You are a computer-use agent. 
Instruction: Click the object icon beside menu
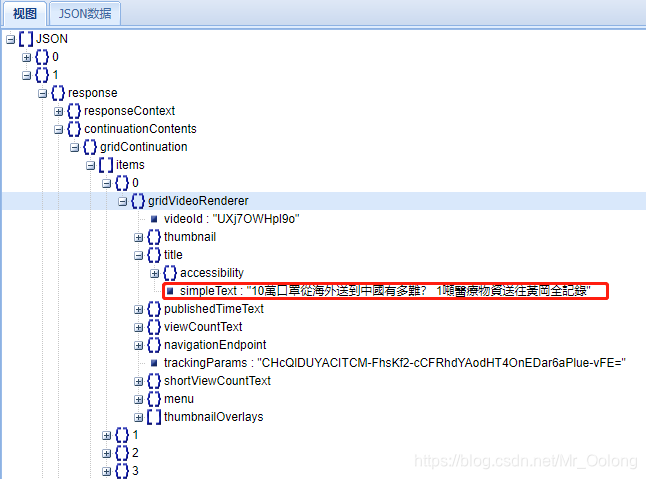pyautogui.click(x=154, y=399)
